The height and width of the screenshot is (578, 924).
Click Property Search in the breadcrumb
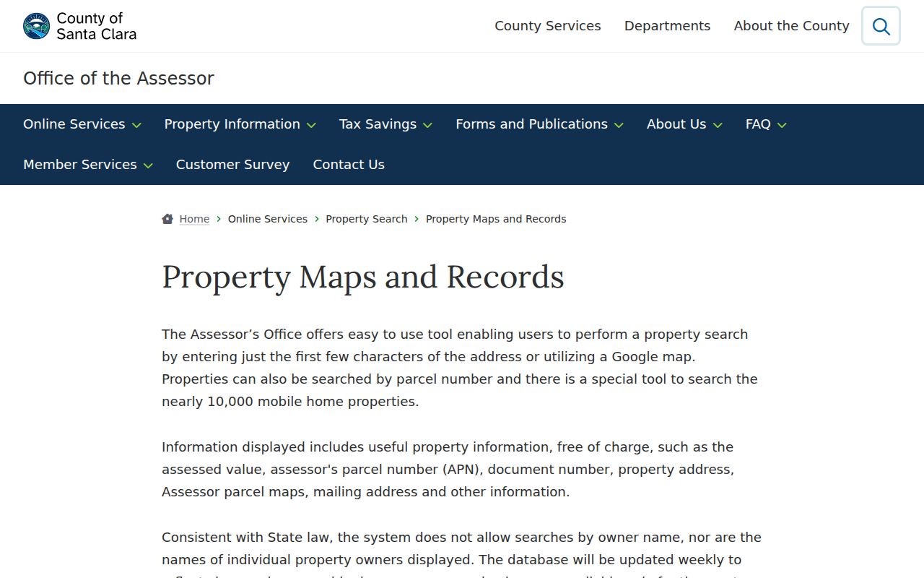pyautogui.click(x=367, y=219)
